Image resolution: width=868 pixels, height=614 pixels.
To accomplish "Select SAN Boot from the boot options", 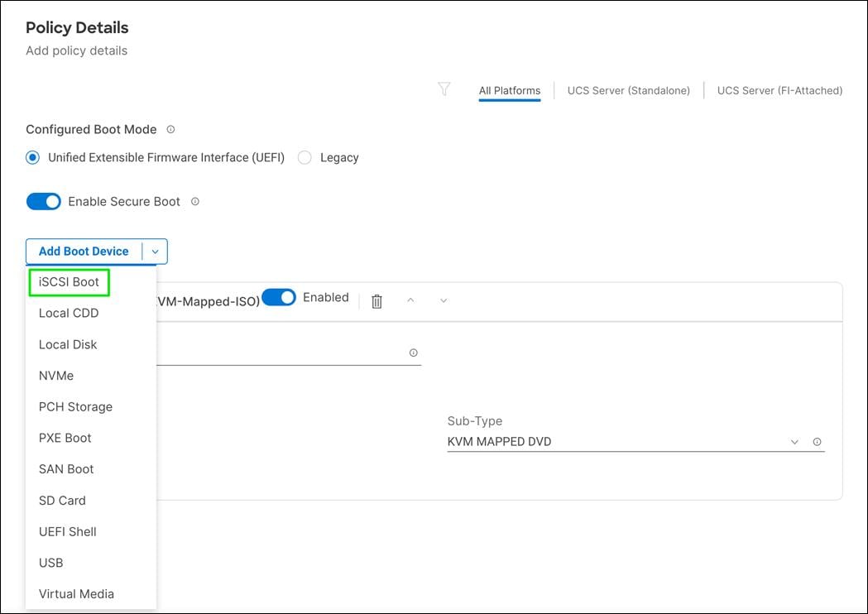I will coord(66,468).
